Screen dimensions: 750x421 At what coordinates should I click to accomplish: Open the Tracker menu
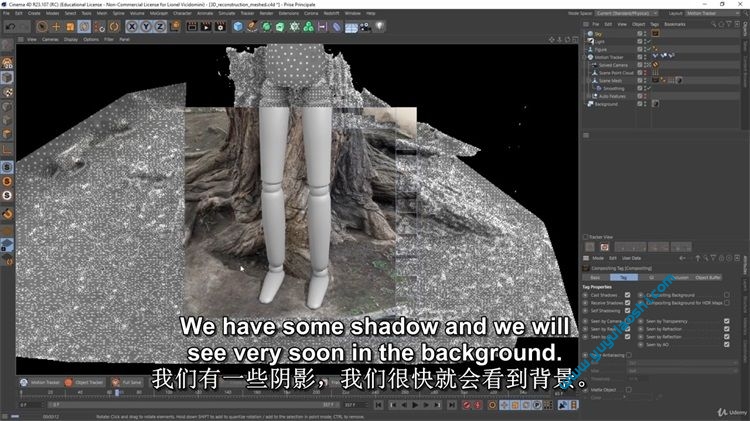pos(247,13)
